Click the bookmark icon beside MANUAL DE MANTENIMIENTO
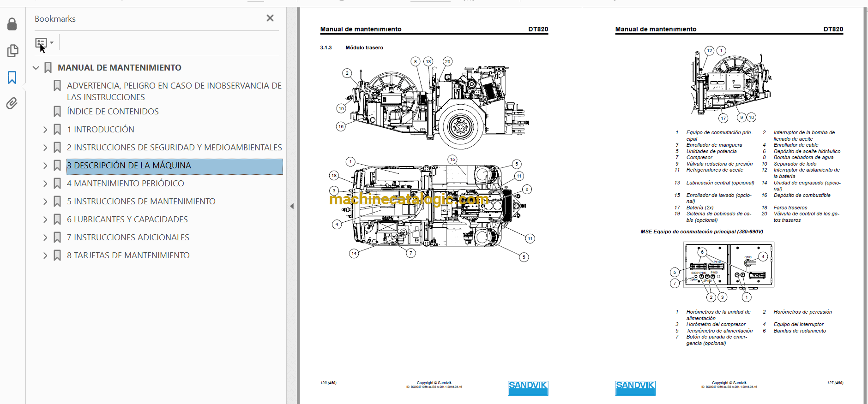 [48, 68]
